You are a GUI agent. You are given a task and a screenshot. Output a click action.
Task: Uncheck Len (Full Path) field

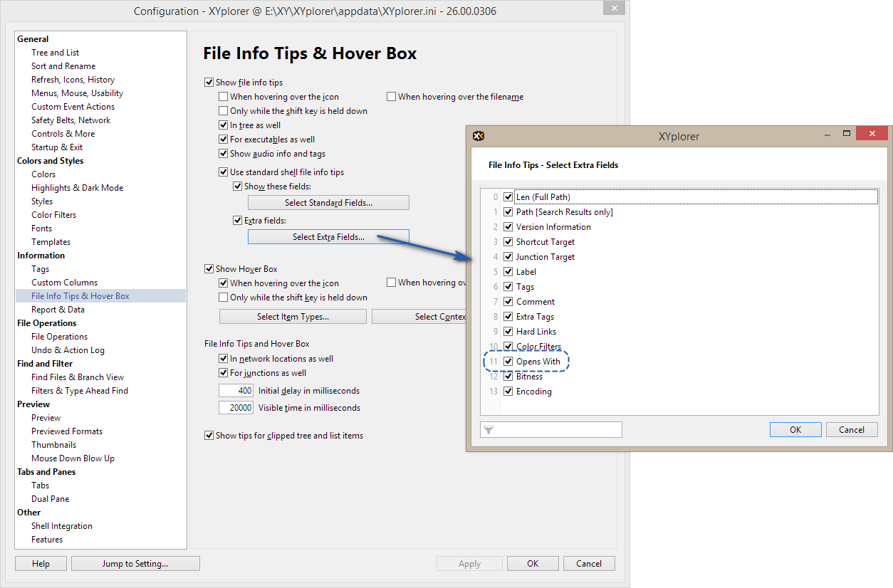pos(508,197)
